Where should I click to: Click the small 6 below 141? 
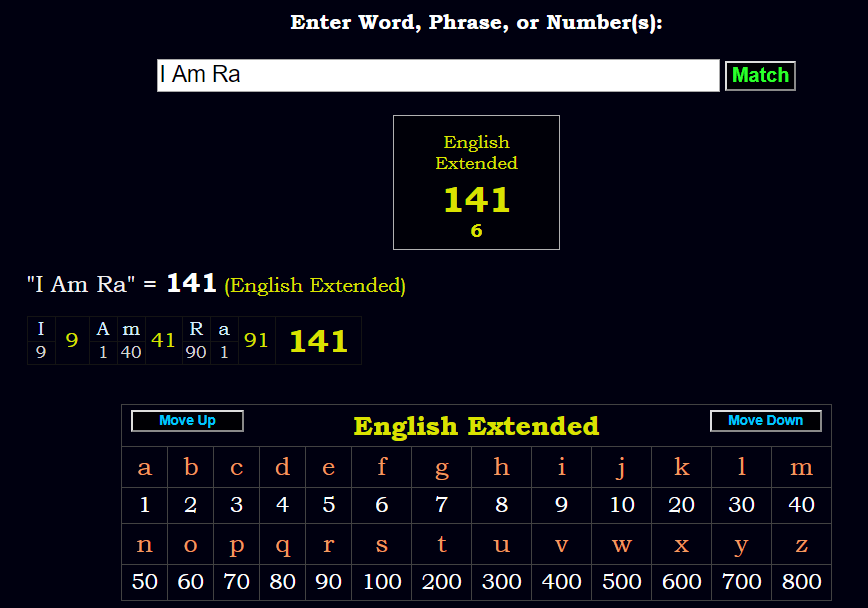[x=477, y=231]
